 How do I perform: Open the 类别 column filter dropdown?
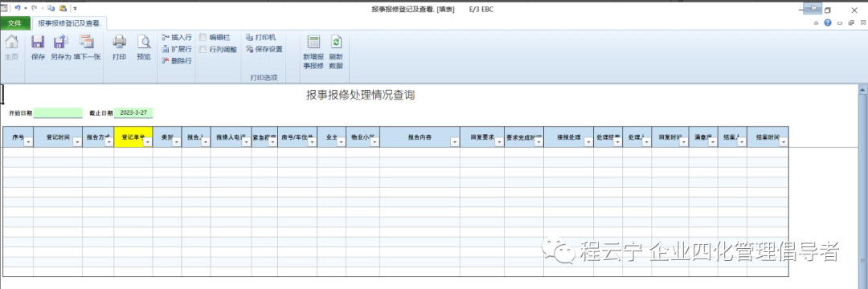click(x=177, y=142)
